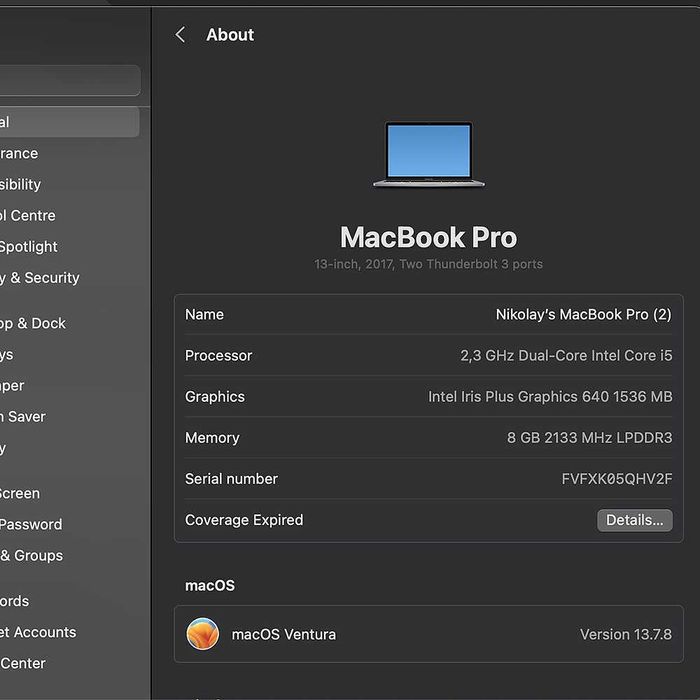
Task: Click the 'Graphics' row label
Action: pos(215,397)
